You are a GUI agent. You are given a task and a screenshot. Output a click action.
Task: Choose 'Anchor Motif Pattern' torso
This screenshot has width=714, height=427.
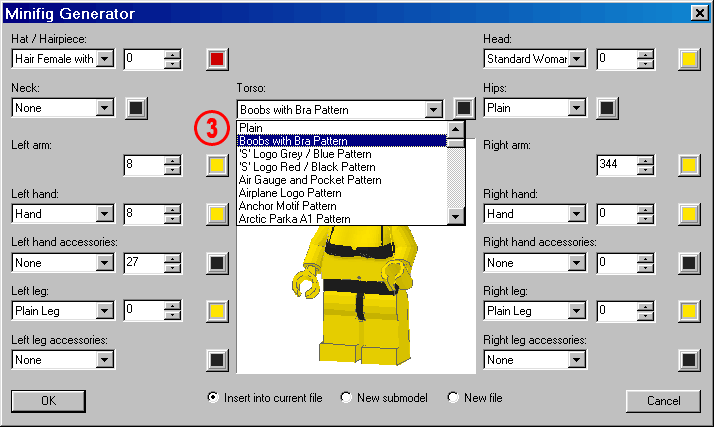click(342, 206)
